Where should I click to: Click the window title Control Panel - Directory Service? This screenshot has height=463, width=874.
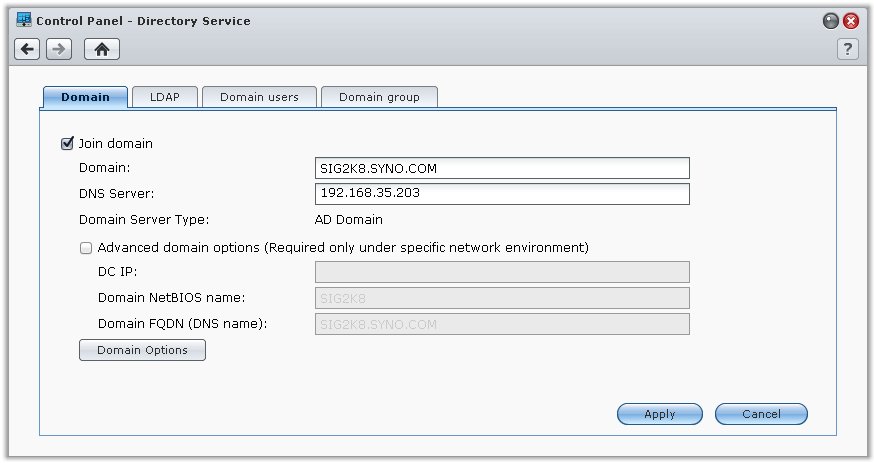point(143,21)
